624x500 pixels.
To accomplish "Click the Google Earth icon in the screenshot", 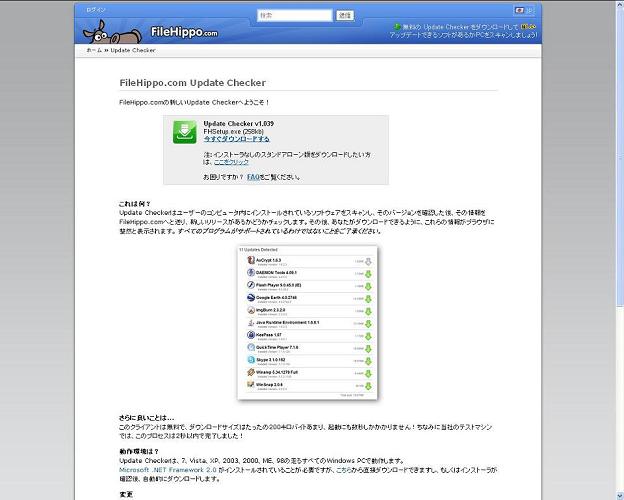I will (251, 298).
